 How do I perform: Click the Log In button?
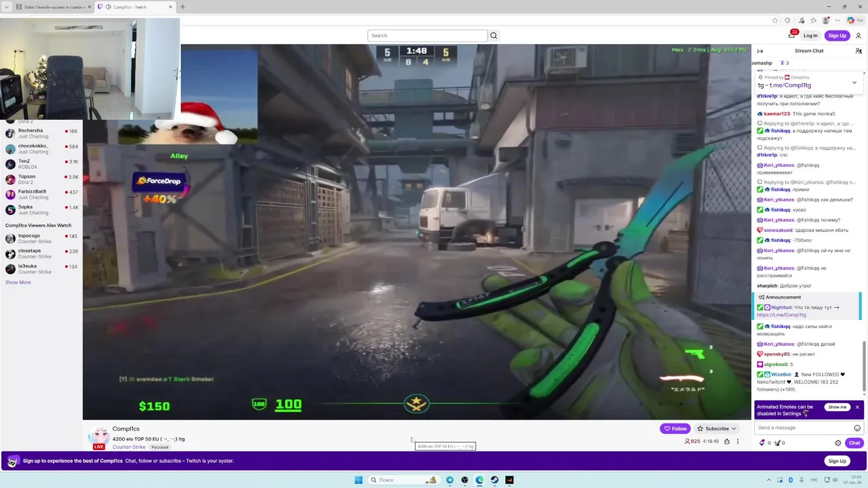[810, 35]
